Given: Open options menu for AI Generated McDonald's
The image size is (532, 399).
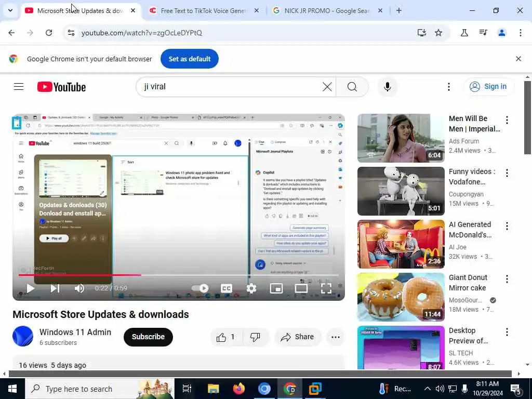Looking at the screenshot, I should coord(507,226).
